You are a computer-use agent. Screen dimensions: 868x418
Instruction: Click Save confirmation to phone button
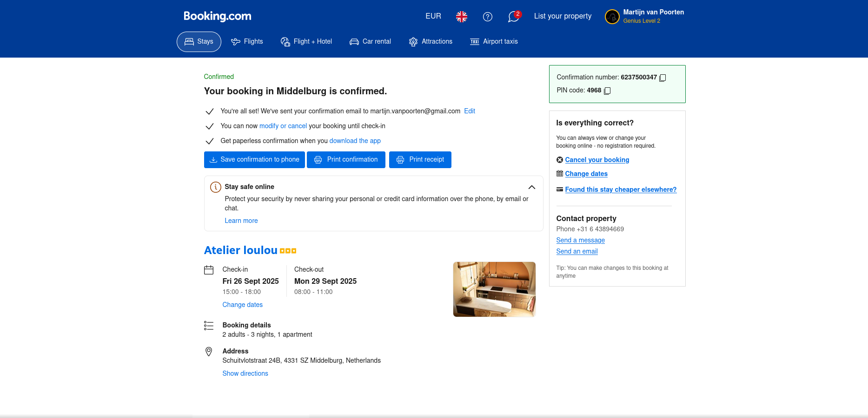pyautogui.click(x=254, y=160)
